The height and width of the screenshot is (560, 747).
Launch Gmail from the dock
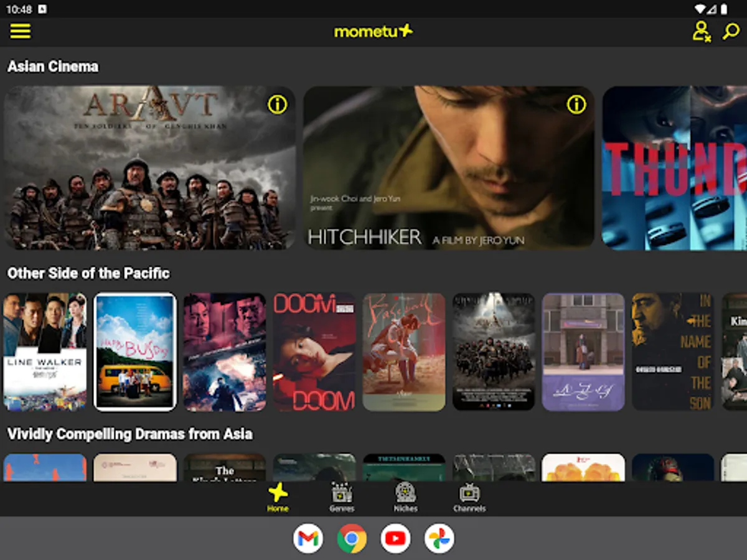pyautogui.click(x=308, y=539)
